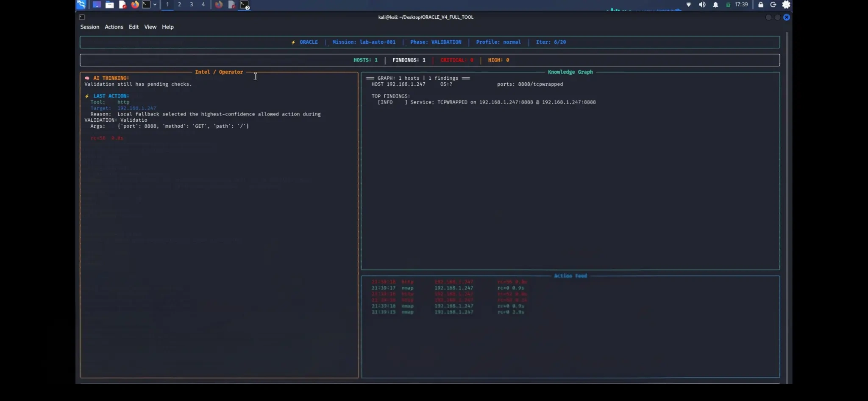This screenshot has height=401, width=868.
Task: Lock the screen with the padlock icon
Action: (x=761, y=5)
